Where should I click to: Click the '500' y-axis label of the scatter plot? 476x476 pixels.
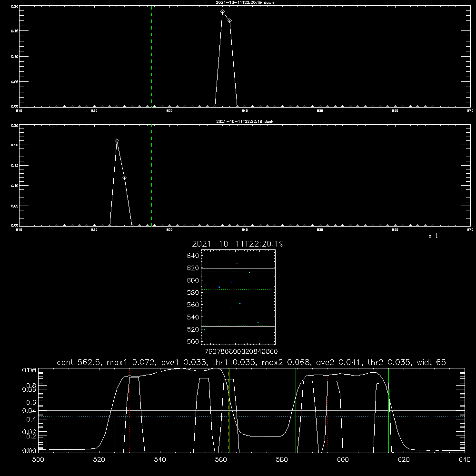pyautogui.click(x=193, y=342)
